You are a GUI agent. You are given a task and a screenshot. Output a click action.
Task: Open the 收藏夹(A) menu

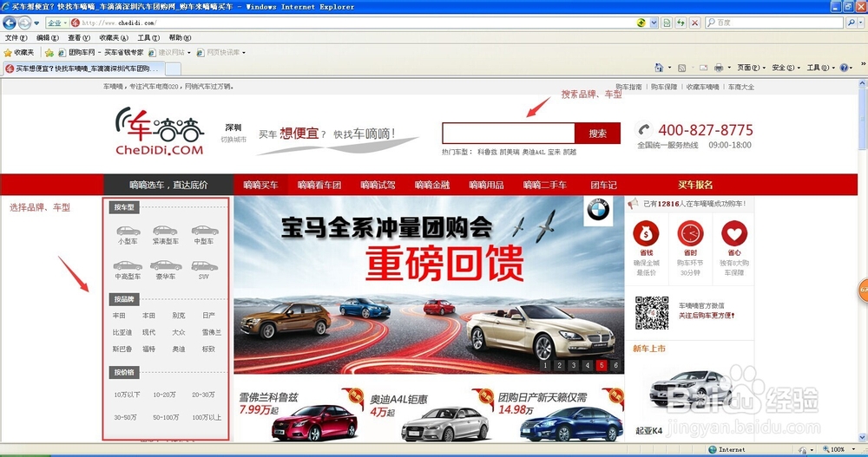click(114, 37)
